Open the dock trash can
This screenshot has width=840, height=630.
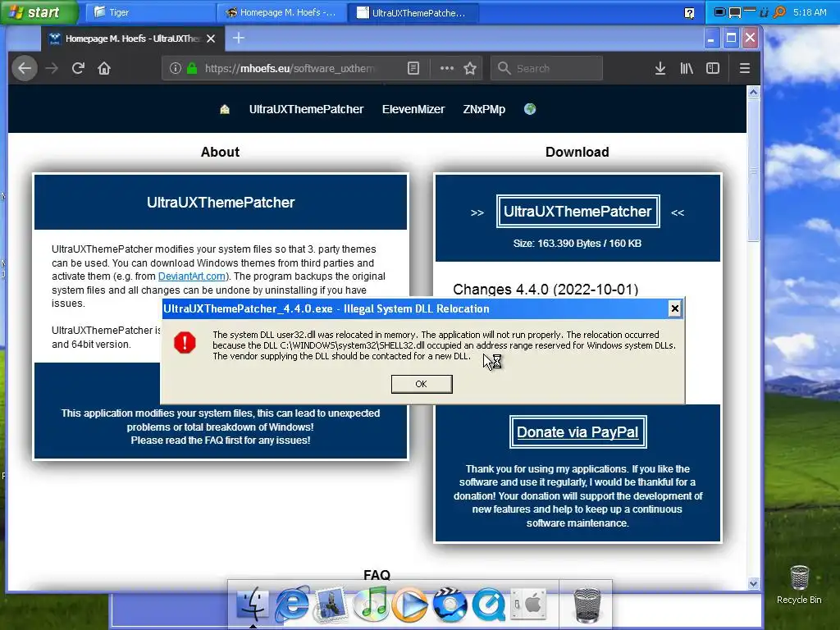click(x=587, y=605)
